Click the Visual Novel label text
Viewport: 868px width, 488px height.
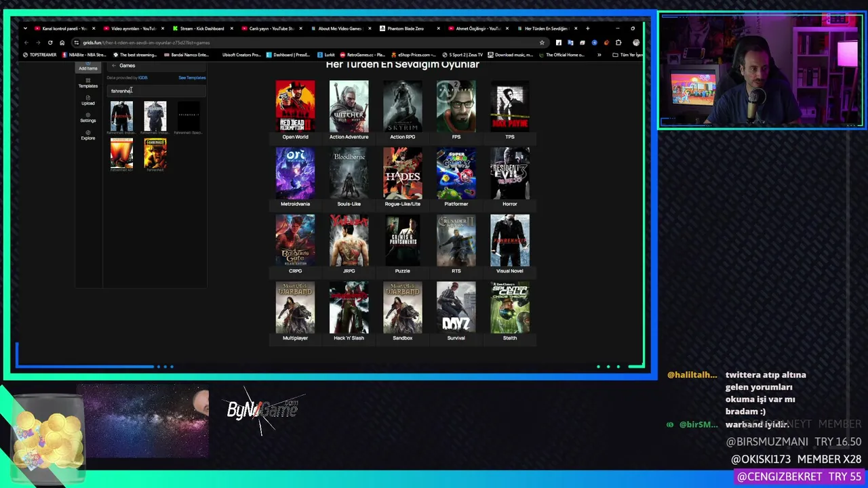510,271
